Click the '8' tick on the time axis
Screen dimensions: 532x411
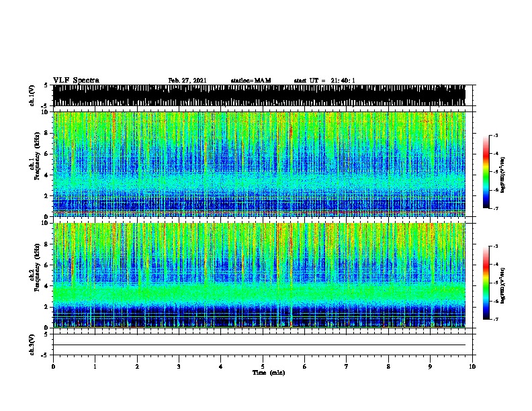[x=388, y=367]
